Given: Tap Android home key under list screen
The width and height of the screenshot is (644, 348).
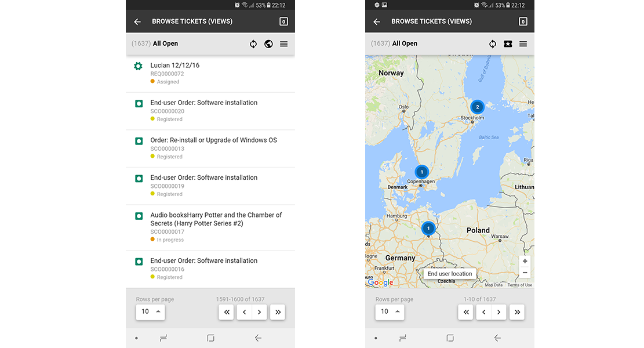Looking at the screenshot, I should [x=210, y=338].
